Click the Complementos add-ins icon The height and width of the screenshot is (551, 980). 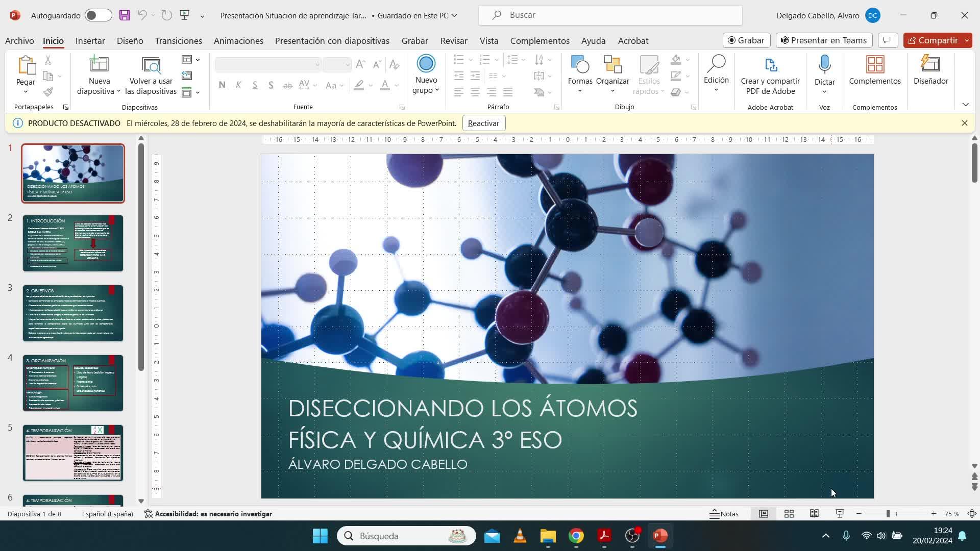(x=874, y=65)
